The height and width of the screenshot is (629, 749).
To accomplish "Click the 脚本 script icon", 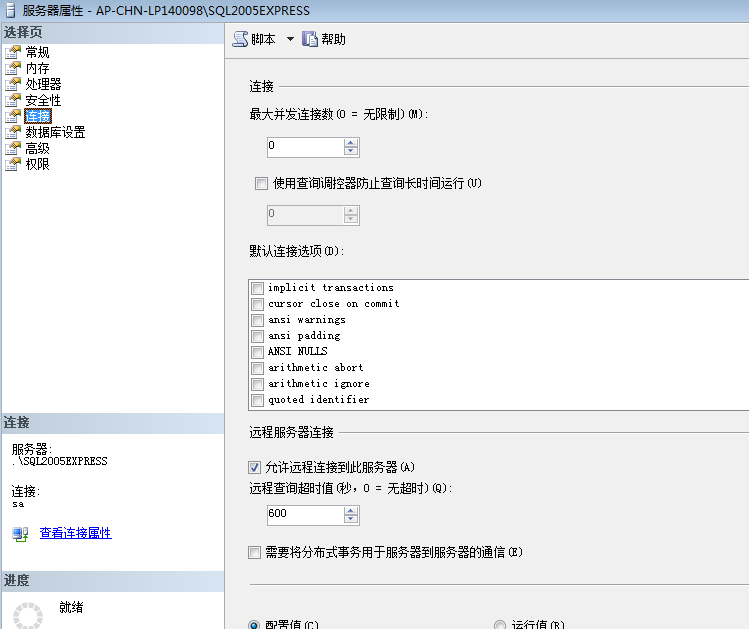I will (240, 39).
